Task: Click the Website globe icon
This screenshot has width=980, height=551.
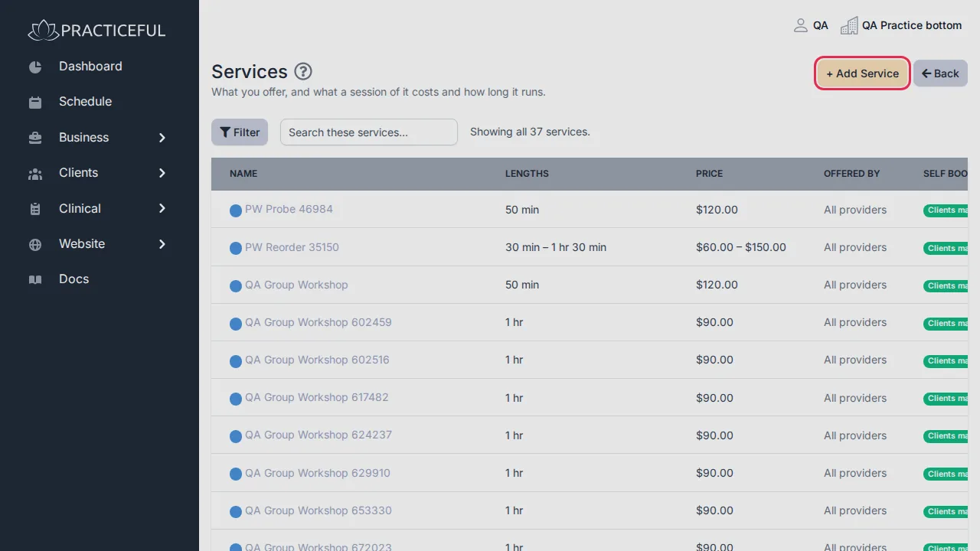Action: tap(35, 245)
